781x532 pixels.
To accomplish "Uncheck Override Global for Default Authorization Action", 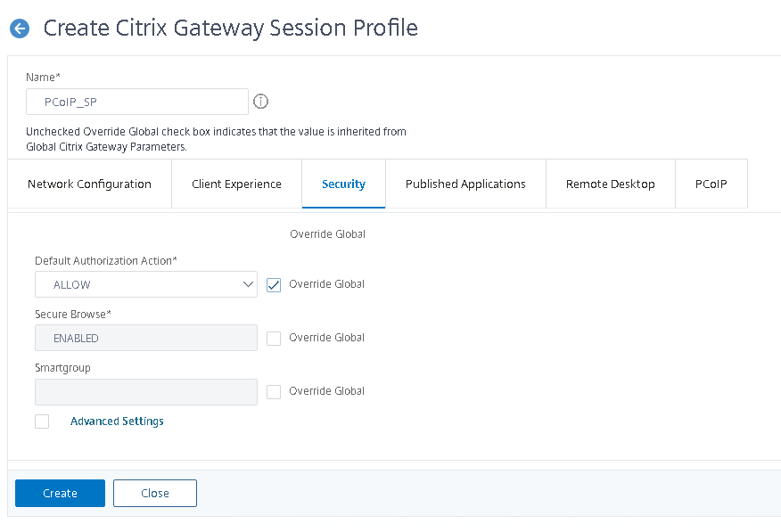I will tap(274, 284).
